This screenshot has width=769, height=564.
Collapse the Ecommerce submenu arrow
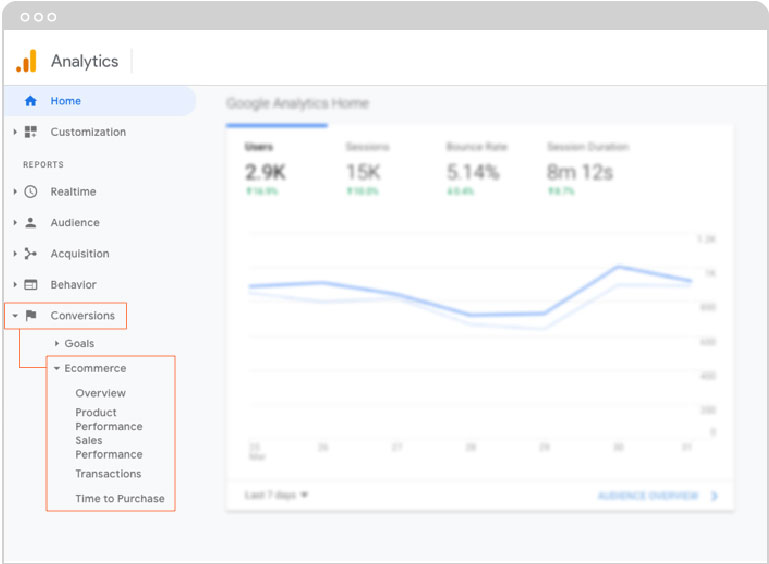coord(57,368)
